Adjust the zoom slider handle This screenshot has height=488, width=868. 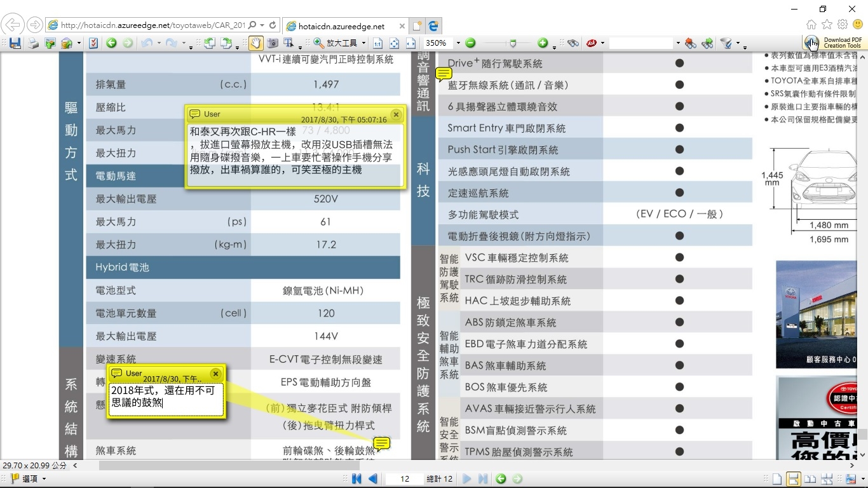(x=512, y=43)
